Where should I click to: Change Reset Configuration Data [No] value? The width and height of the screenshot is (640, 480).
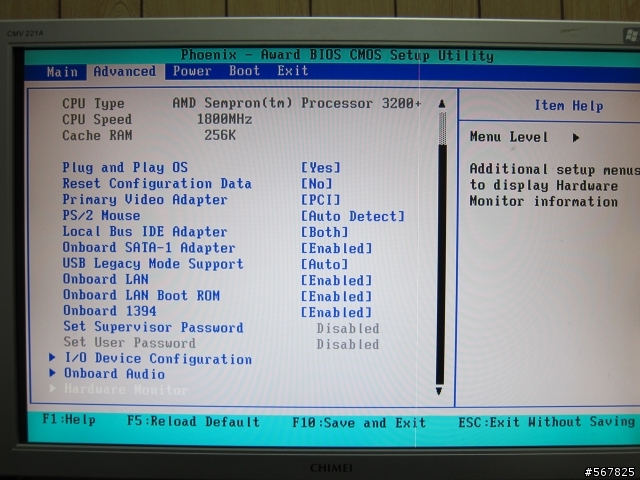click(x=316, y=184)
